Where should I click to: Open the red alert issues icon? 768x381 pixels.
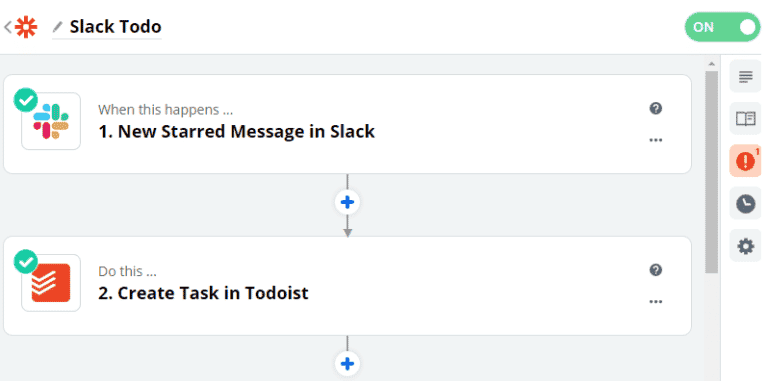(x=745, y=161)
